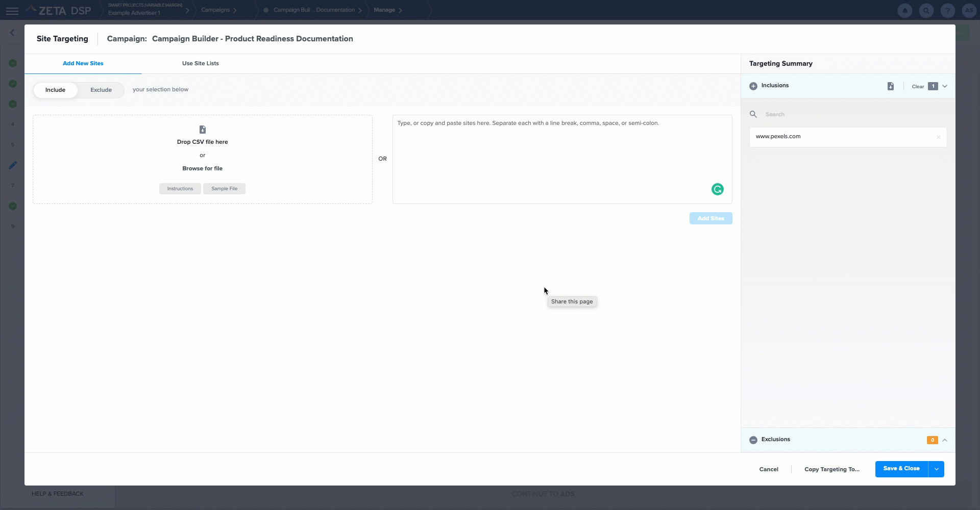Open the Save & Close dropdown arrow
Viewport: 980px width, 510px height.
936,469
